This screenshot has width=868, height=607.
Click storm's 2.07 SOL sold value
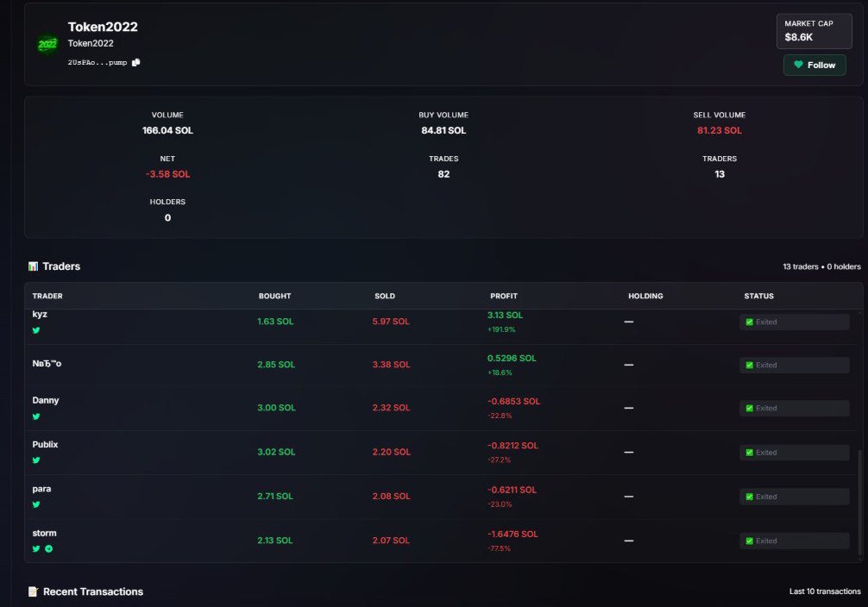coord(391,541)
